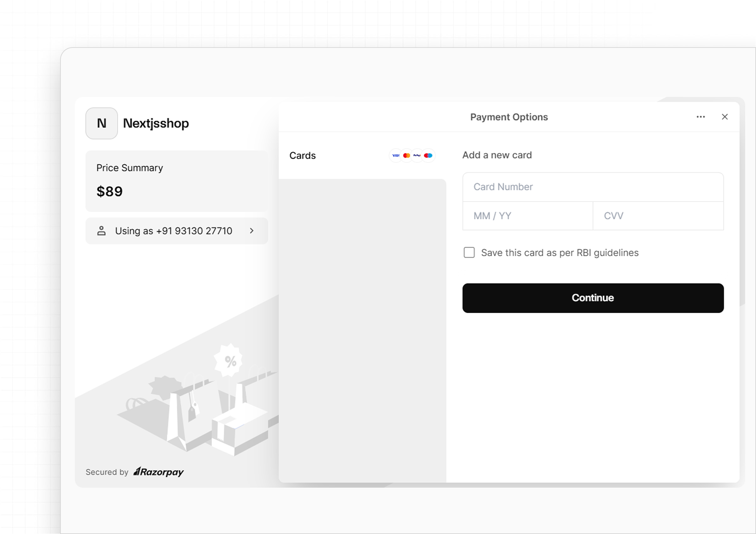756x534 pixels.
Task: Switch to the Payment Options header
Action: tap(509, 117)
